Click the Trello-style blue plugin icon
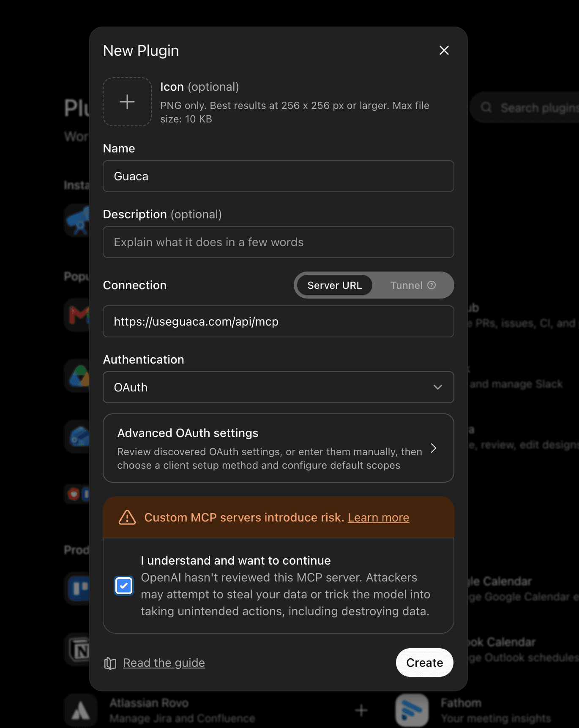Image resolution: width=579 pixels, height=728 pixels. coord(77,589)
